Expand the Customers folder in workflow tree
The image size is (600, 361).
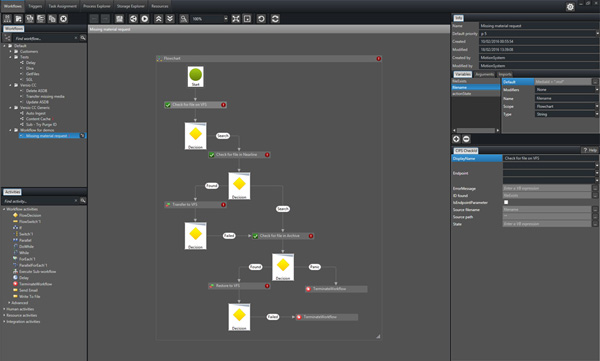tap(11, 51)
